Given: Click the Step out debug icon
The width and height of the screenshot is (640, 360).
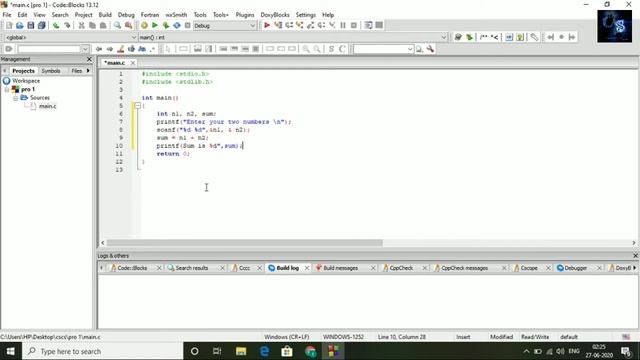Looking at the screenshot, I should tap(311, 25).
